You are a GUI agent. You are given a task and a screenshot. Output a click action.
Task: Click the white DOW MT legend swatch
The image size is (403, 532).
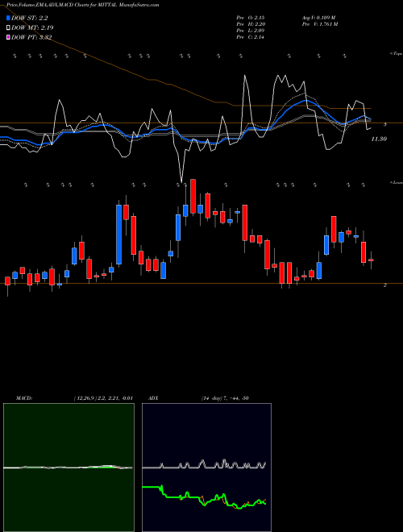click(x=8, y=28)
